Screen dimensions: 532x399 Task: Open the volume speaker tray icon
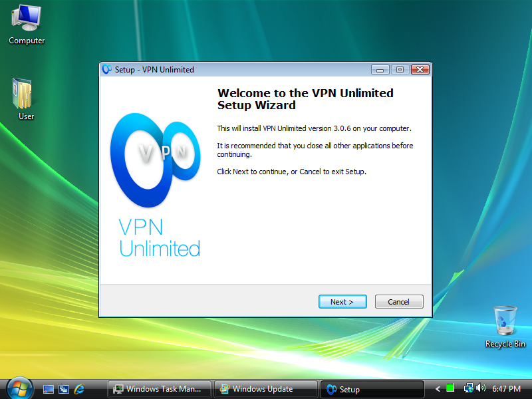[x=481, y=388]
